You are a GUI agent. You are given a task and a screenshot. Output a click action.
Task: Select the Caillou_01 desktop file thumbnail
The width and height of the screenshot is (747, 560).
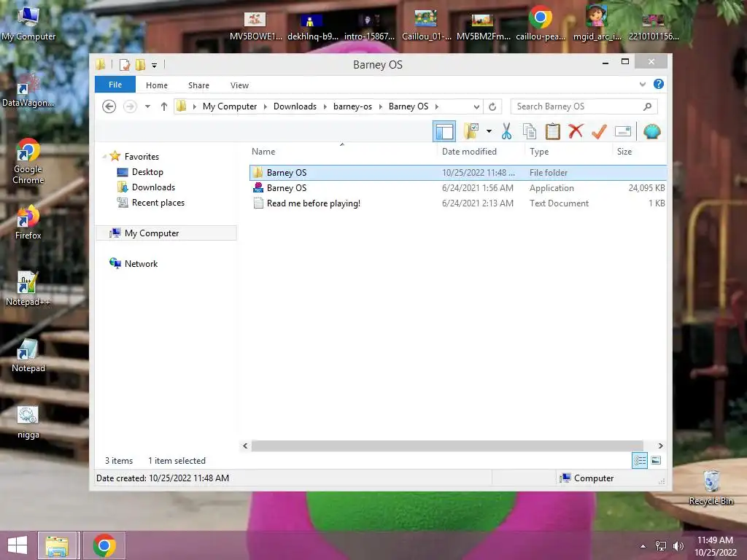426,25
